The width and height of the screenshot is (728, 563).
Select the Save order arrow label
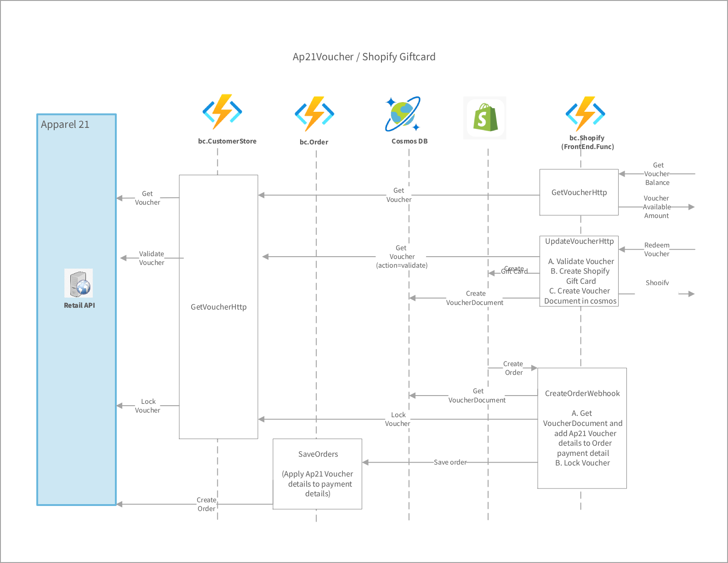(450, 462)
